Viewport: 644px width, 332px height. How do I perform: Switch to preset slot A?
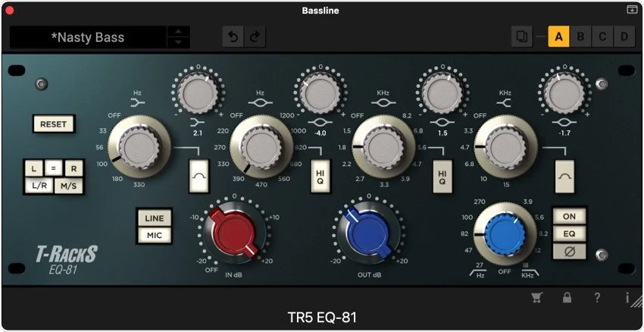point(558,37)
